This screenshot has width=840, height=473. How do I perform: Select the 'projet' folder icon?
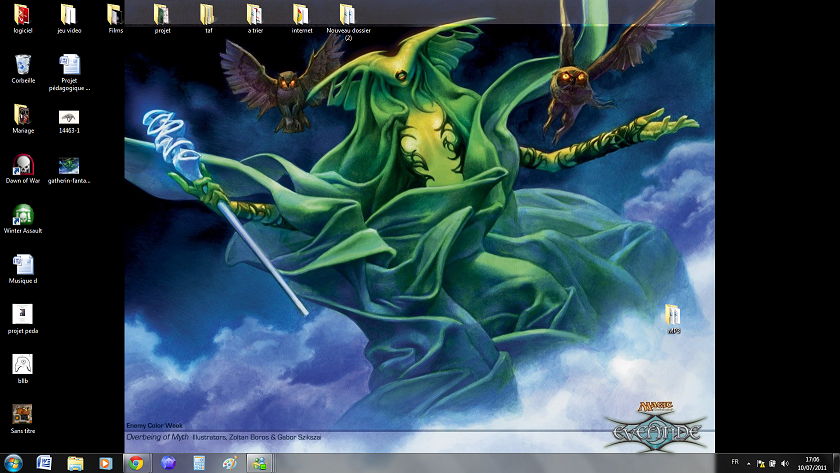point(162,18)
